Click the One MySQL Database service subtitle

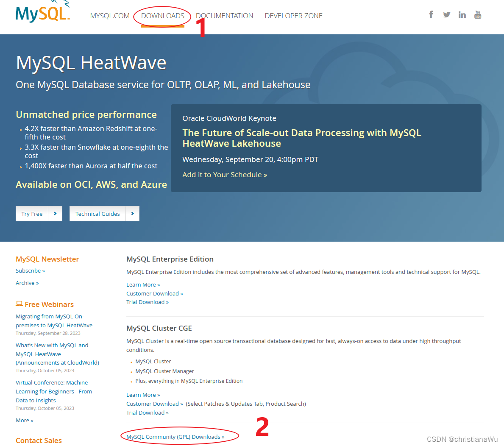click(163, 84)
